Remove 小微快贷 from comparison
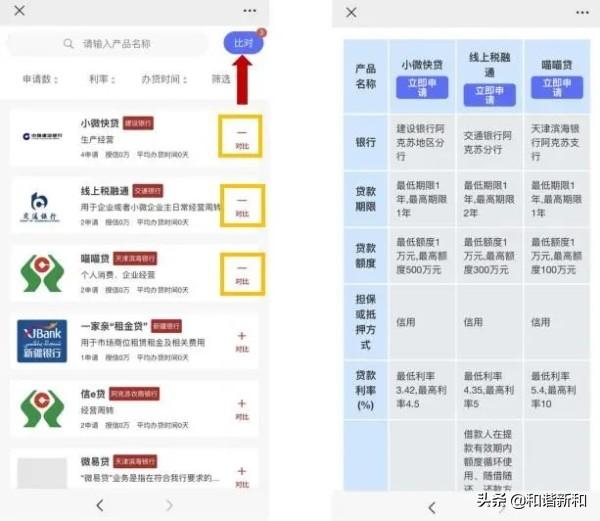This screenshot has width=600, height=521. [x=241, y=137]
